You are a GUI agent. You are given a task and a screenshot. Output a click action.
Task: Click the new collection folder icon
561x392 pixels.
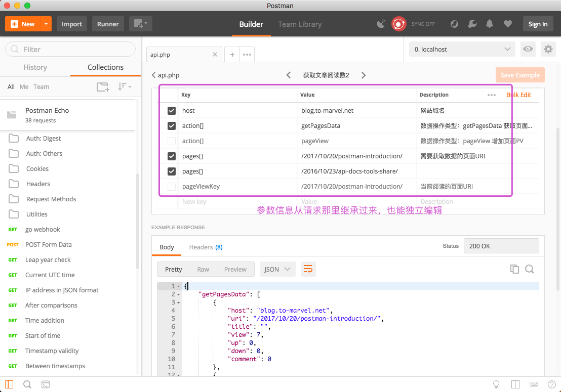click(x=103, y=87)
